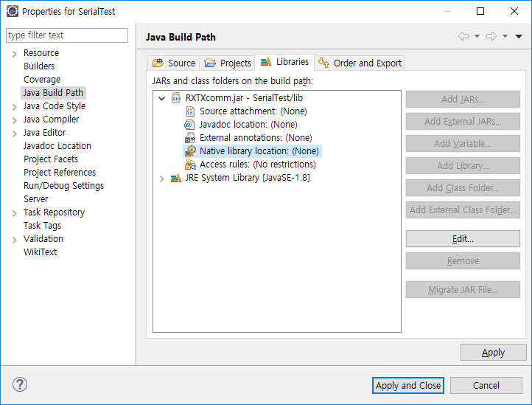The width and height of the screenshot is (532, 405).
Task: Click the Add Class Folder... button
Action: pyautogui.click(x=463, y=187)
